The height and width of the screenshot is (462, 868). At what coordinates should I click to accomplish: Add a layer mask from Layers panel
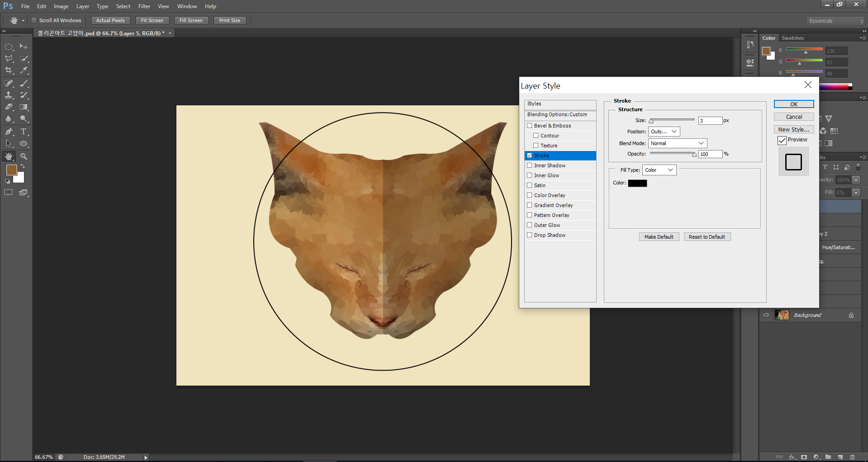[x=804, y=457]
